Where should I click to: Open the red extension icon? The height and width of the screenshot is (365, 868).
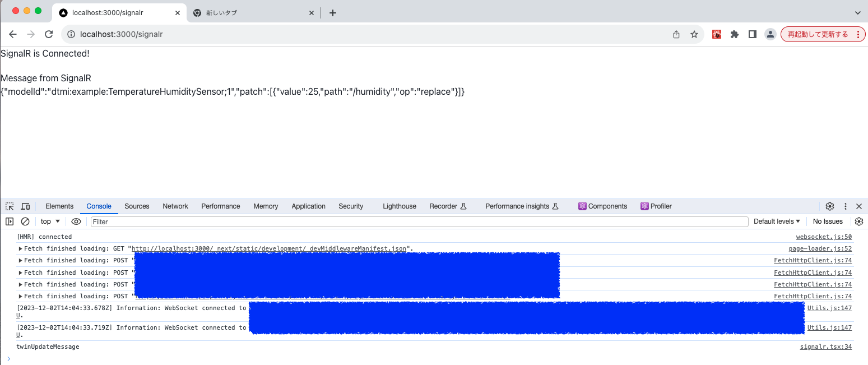717,34
